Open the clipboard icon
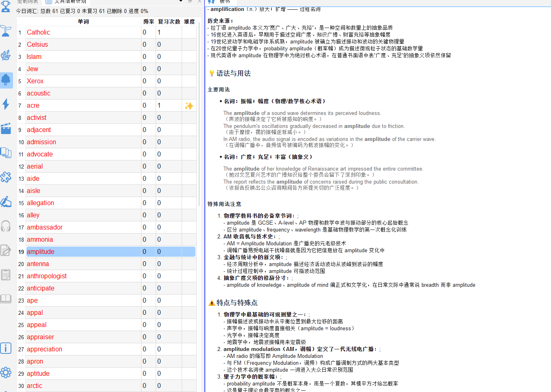Screen dimensions: 551x392 6,275
